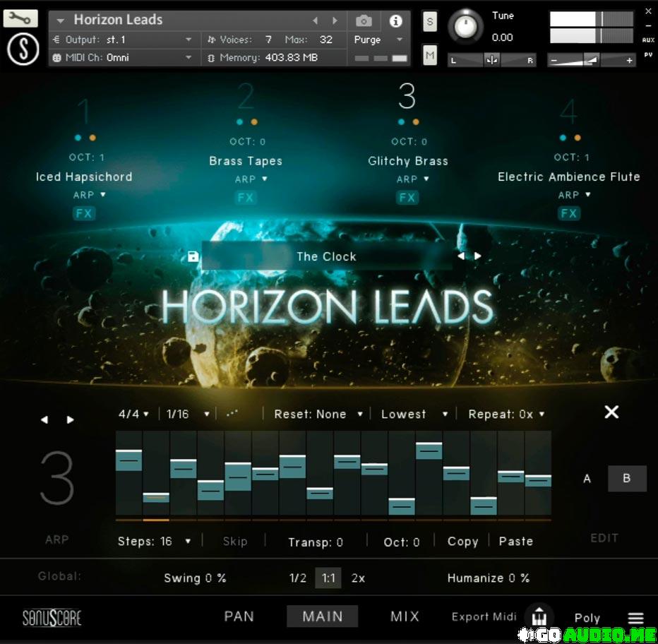Click the first step bar in the sequencer
The height and width of the screenshot is (644, 658).
click(x=128, y=460)
